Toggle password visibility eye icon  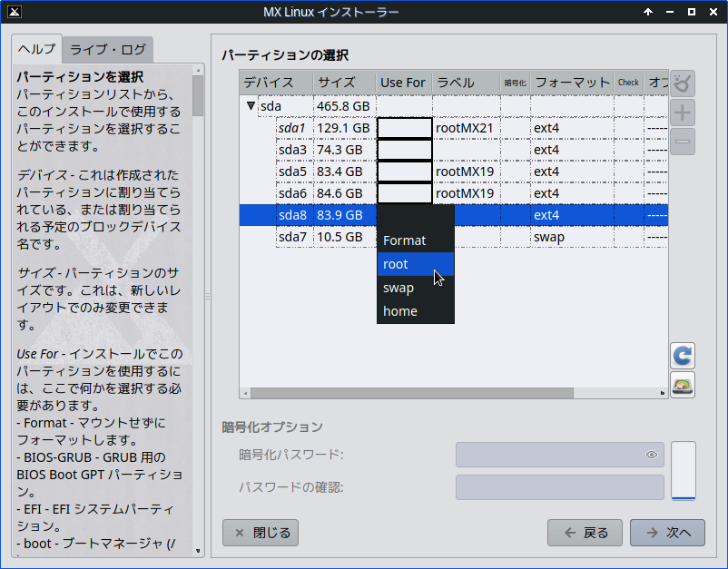[x=651, y=455]
